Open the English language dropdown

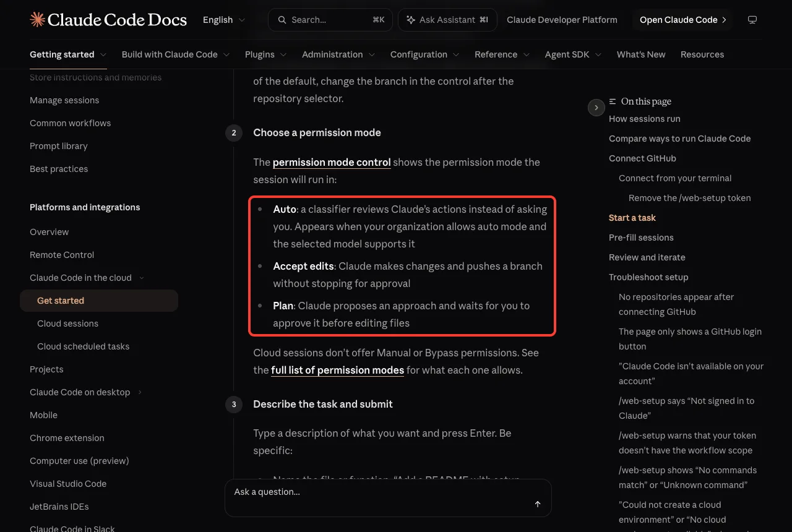tap(224, 20)
